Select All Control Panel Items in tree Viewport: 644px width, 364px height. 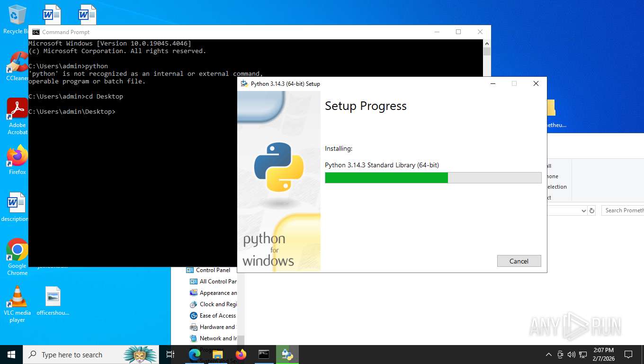[214, 281]
